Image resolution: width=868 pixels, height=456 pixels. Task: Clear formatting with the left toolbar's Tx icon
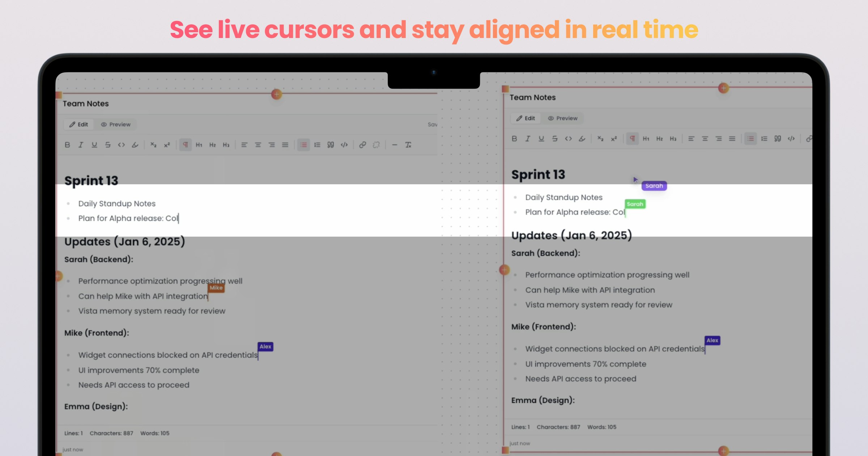(408, 145)
